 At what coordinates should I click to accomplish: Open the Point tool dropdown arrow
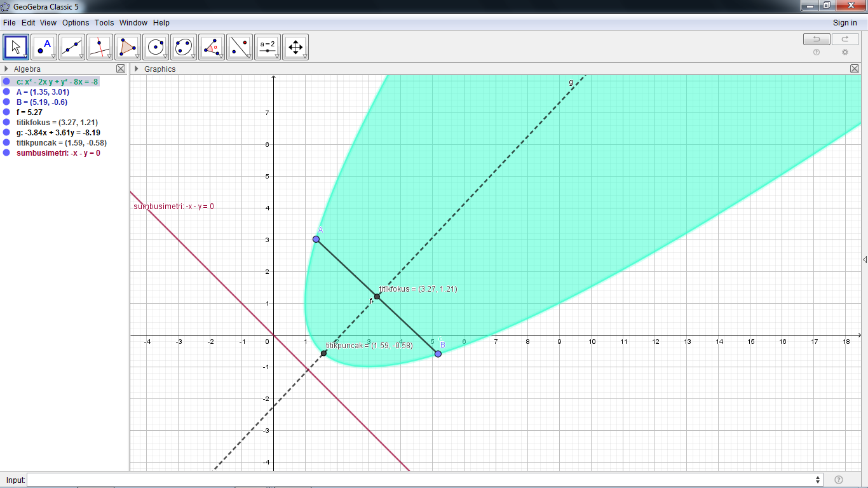pyautogui.click(x=54, y=57)
